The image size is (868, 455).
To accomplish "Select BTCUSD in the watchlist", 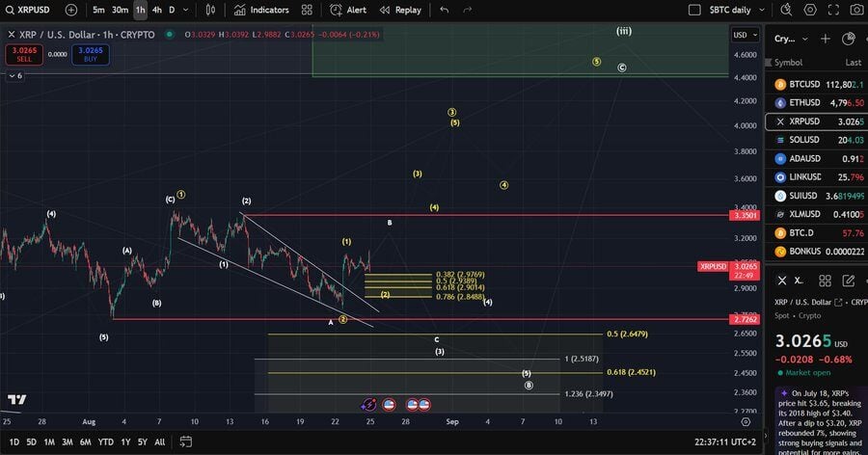I will click(x=817, y=84).
